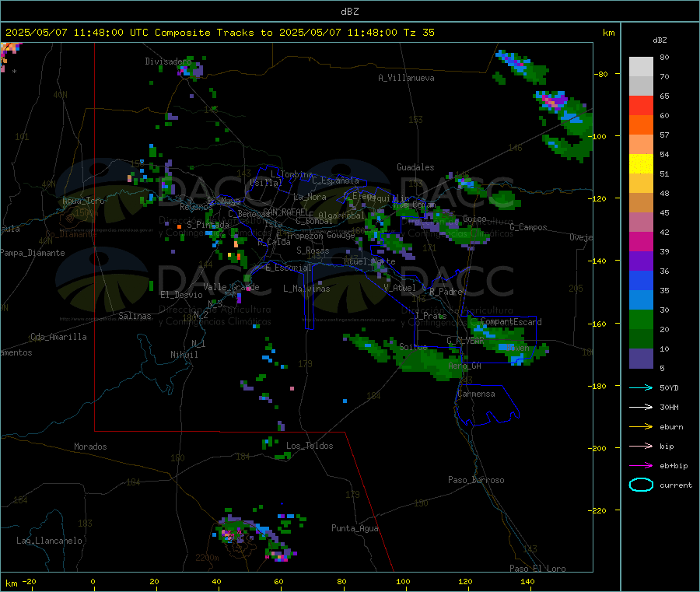Click the Lag.Llancanelo label

pos(49,541)
